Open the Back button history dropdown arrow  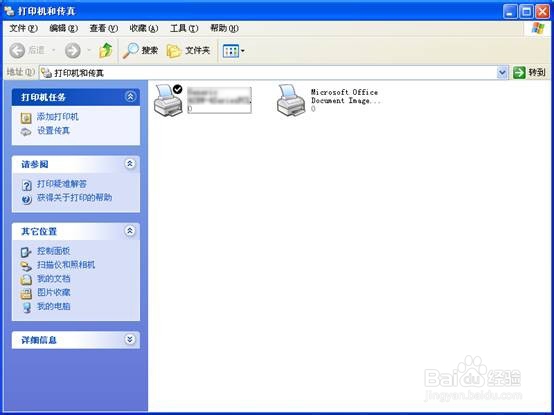(54, 51)
